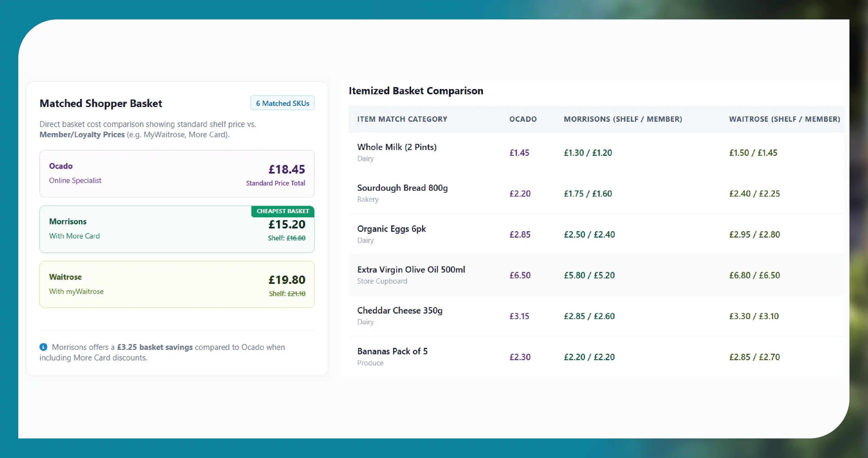Click the Produce category label
The image size is (868, 458).
[370, 363]
